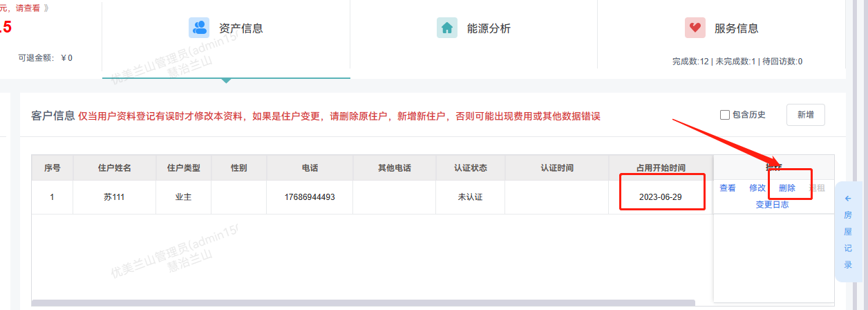
Task: Open the 房屋记录 side panel tab
Action: tap(849, 231)
